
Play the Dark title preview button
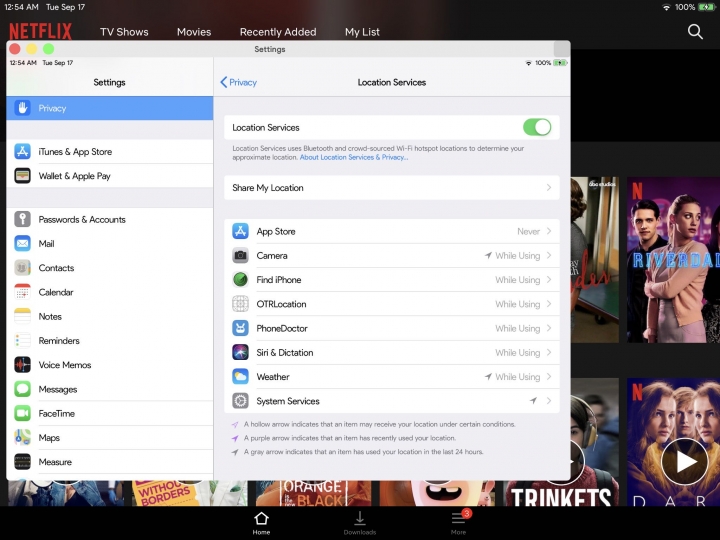[x=684, y=461]
